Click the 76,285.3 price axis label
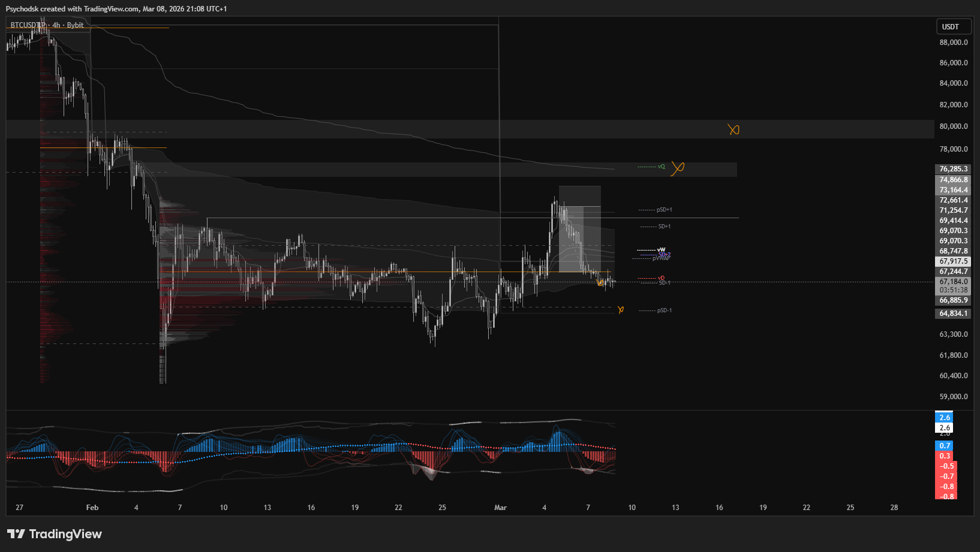 (953, 169)
